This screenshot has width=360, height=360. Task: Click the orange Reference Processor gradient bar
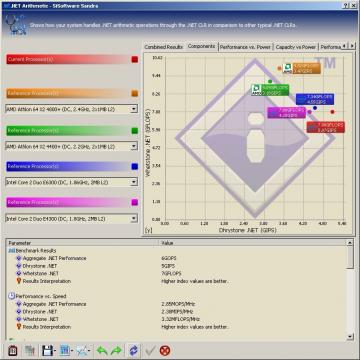click(x=68, y=94)
